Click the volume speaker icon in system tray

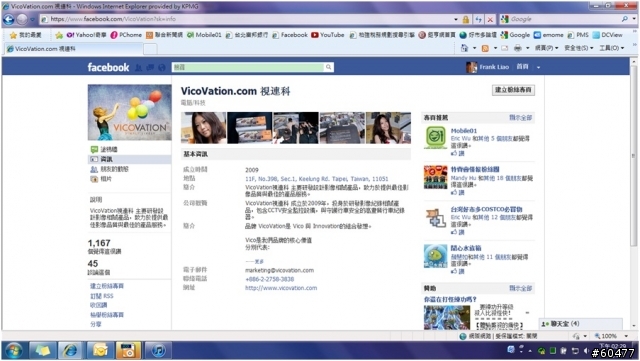(586, 350)
